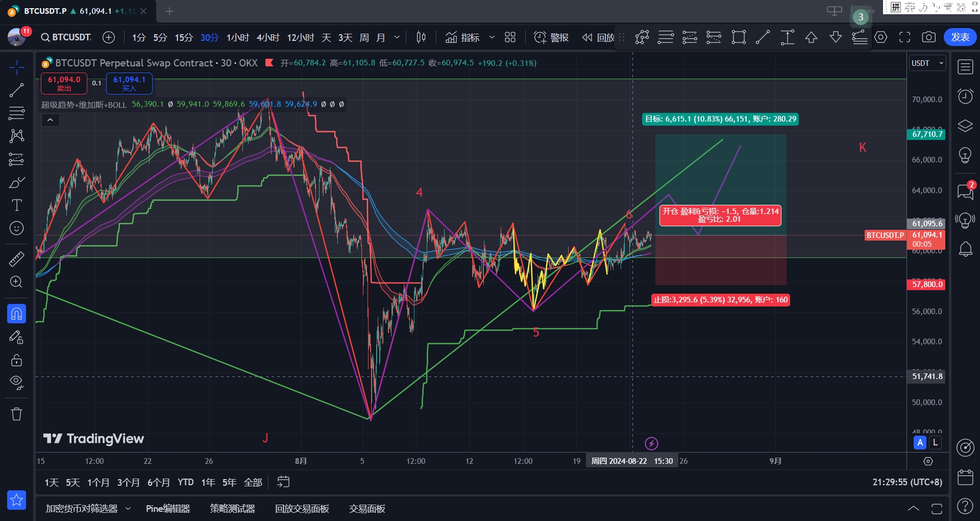Open the USDT currency dropdown

point(927,63)
